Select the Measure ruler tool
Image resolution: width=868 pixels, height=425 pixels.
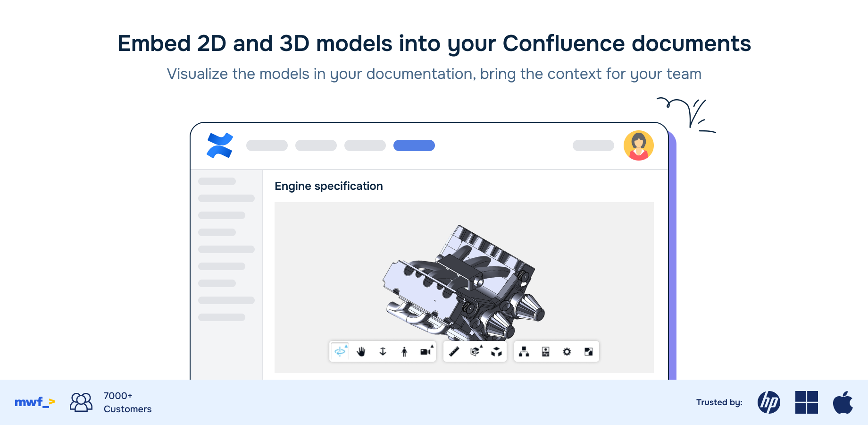coord(454,351)
